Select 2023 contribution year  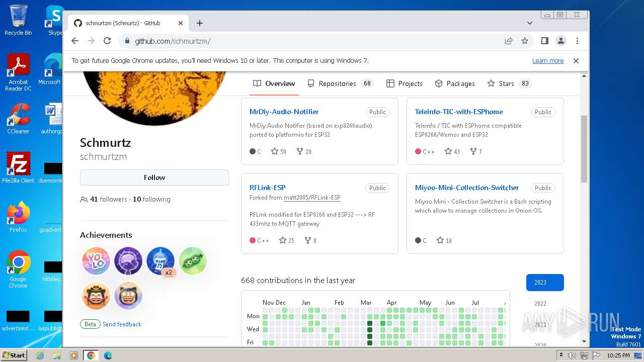(545, 283)
